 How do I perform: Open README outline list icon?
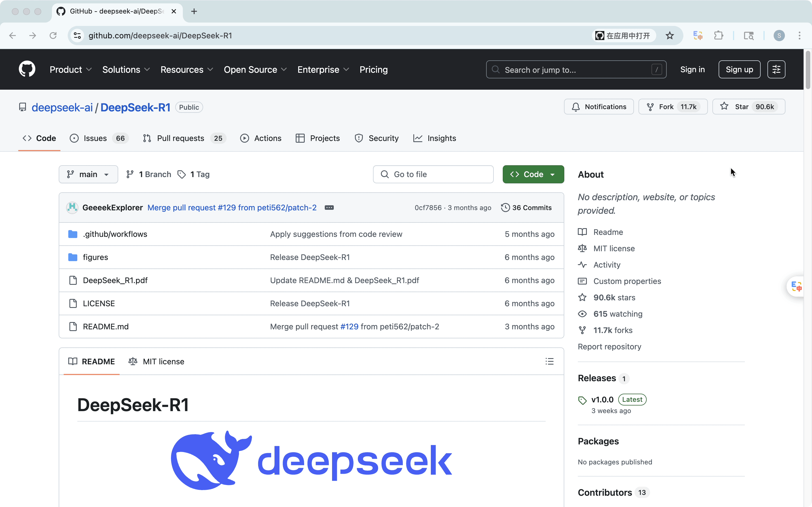pyautogui.click(x=549, y=361)
